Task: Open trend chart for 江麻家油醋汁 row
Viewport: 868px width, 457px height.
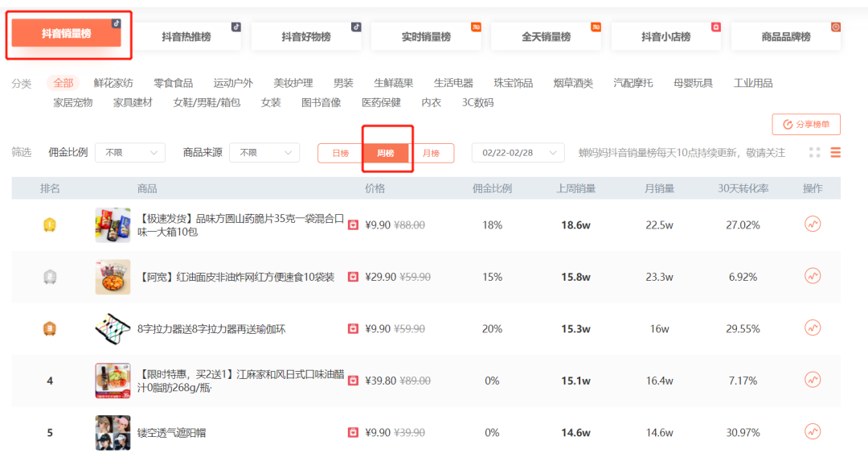Action: point(812,380)
